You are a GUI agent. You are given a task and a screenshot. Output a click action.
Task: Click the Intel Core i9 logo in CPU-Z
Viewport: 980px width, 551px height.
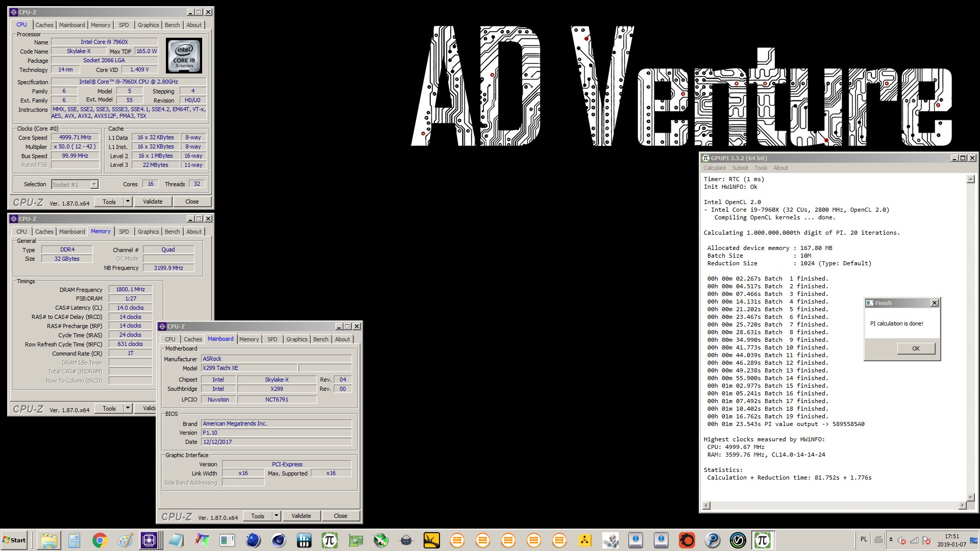[x=184, y=56]
